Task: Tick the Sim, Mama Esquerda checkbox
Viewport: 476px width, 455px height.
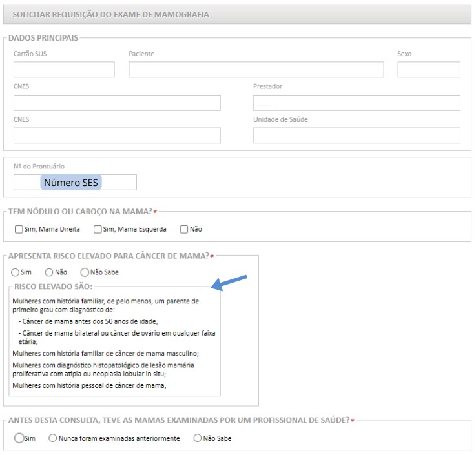Action: (98, 229)
